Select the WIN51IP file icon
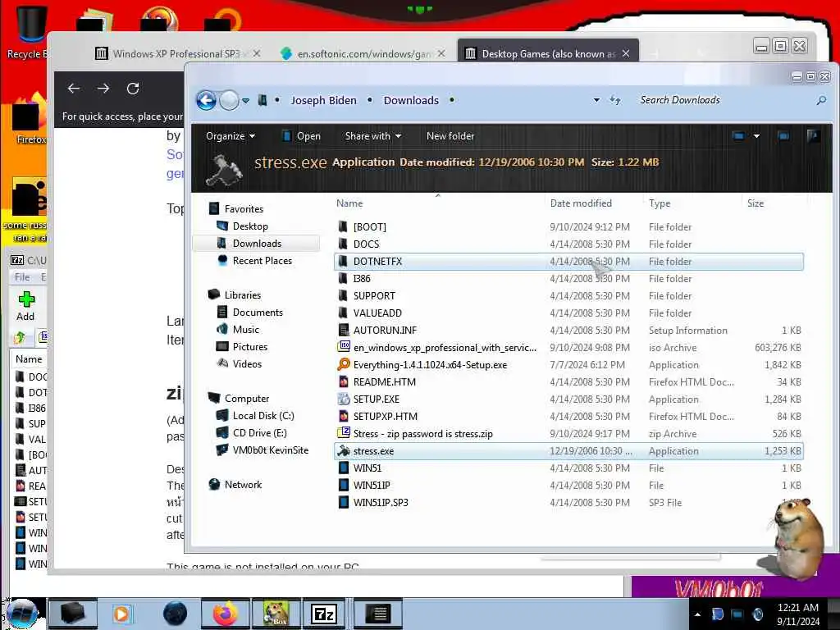The image size is (840, 630). pyautogui.click(x=344, y=486)
